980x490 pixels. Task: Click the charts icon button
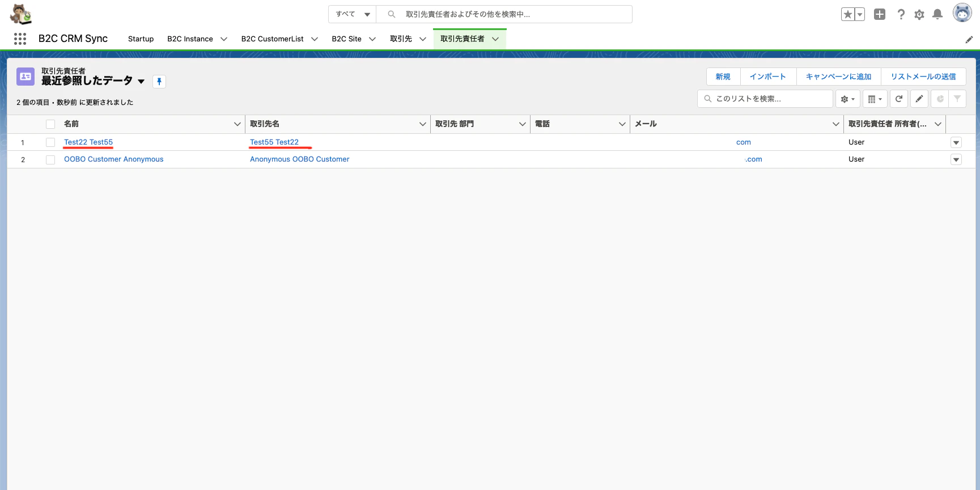click(940, 99)
